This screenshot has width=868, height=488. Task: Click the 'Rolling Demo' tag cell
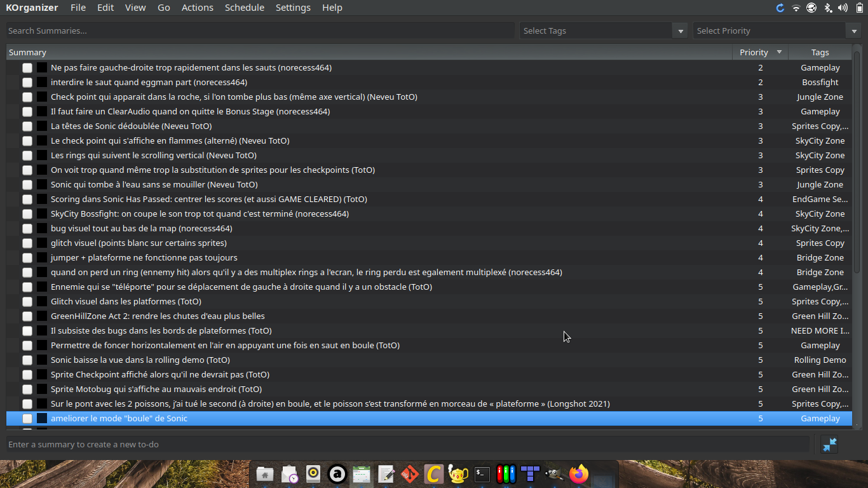pos(820,360)
